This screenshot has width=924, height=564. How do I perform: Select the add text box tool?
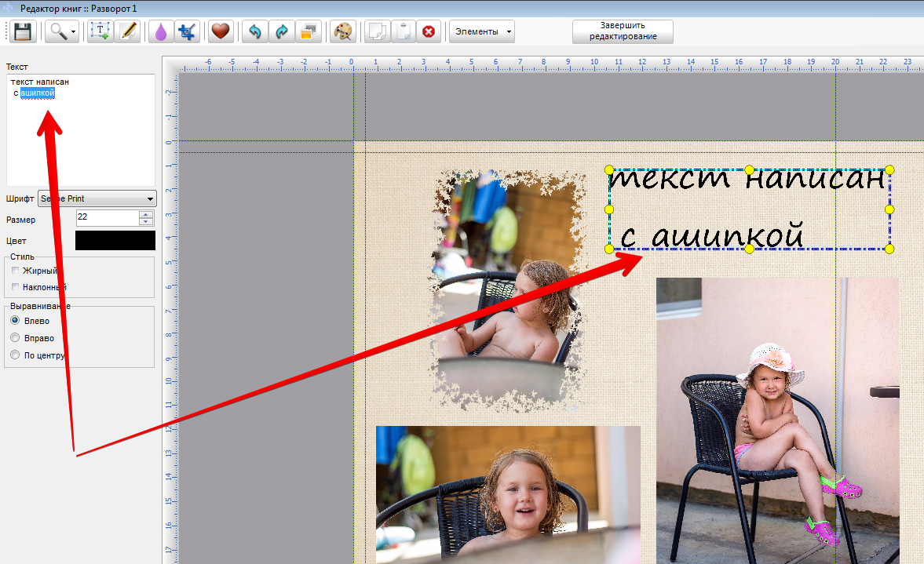(100, 31)
